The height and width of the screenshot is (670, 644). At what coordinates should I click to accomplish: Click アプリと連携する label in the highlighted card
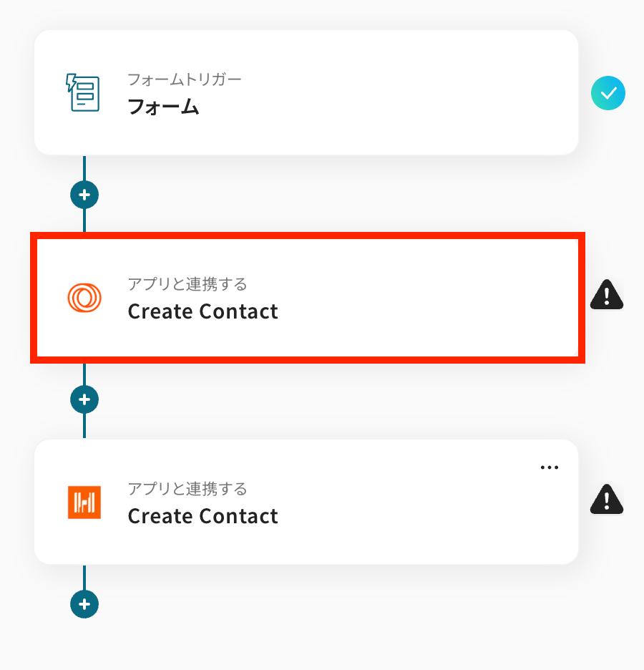[187, 284]
